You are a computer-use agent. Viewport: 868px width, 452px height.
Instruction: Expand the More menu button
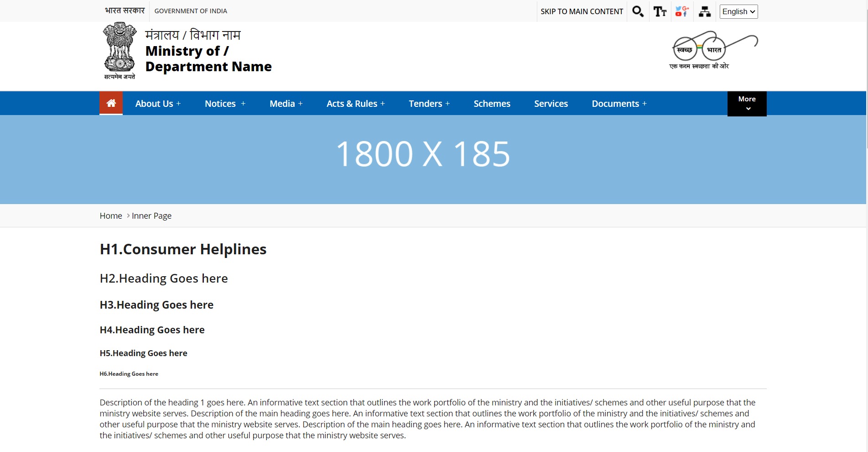[x=747, y=104]
